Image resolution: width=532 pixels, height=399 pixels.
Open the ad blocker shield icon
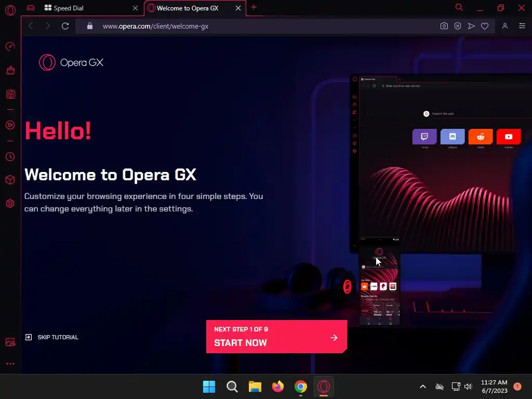pyautogui.click(x=458, y=26)
